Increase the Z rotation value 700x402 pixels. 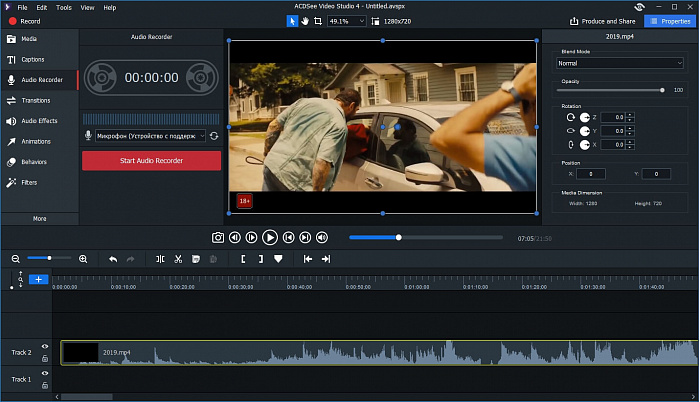pyautogui.click(x=630, y=115)
